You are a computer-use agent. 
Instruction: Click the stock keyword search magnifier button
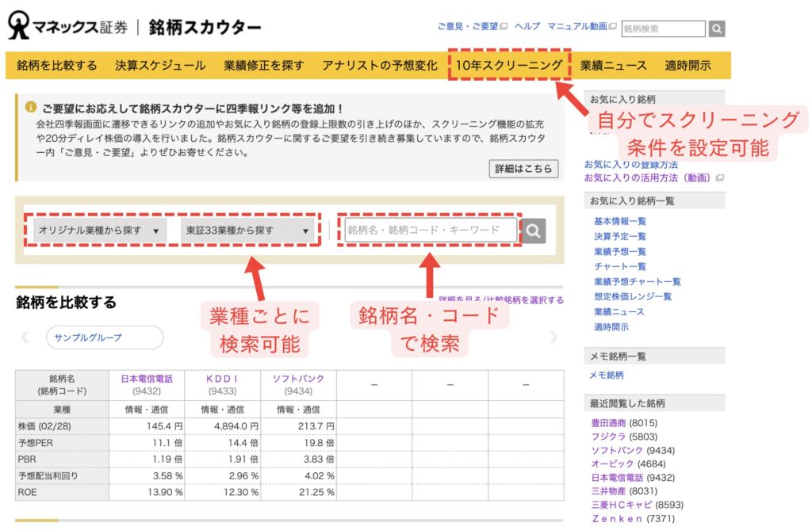point(534,231)
